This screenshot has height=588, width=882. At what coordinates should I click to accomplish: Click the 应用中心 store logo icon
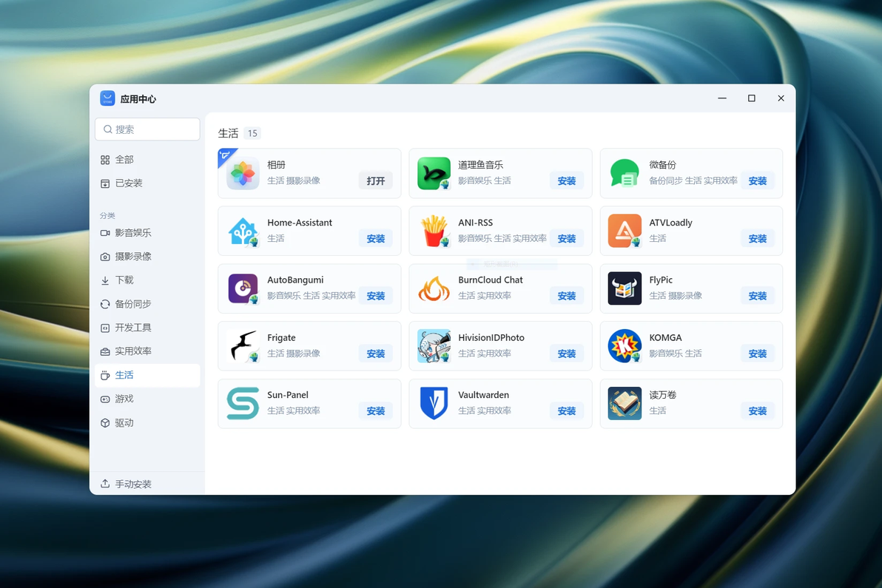point(107,98)
